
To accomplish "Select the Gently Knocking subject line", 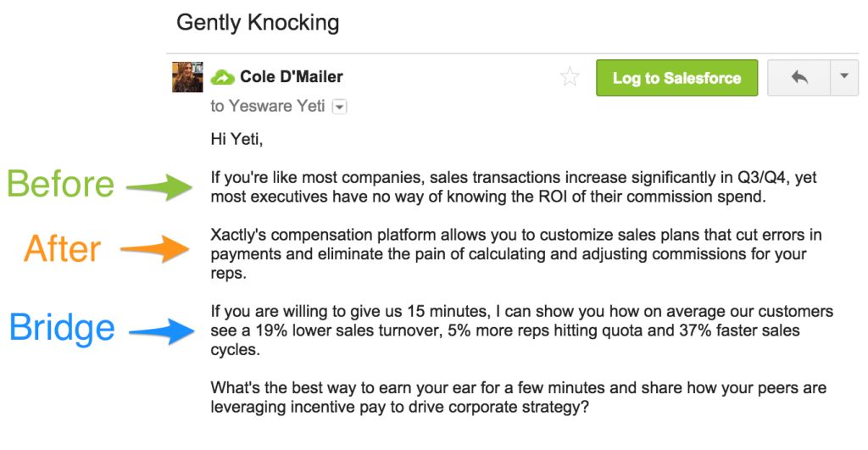I will pyautogui.click(x=258, y=23).
